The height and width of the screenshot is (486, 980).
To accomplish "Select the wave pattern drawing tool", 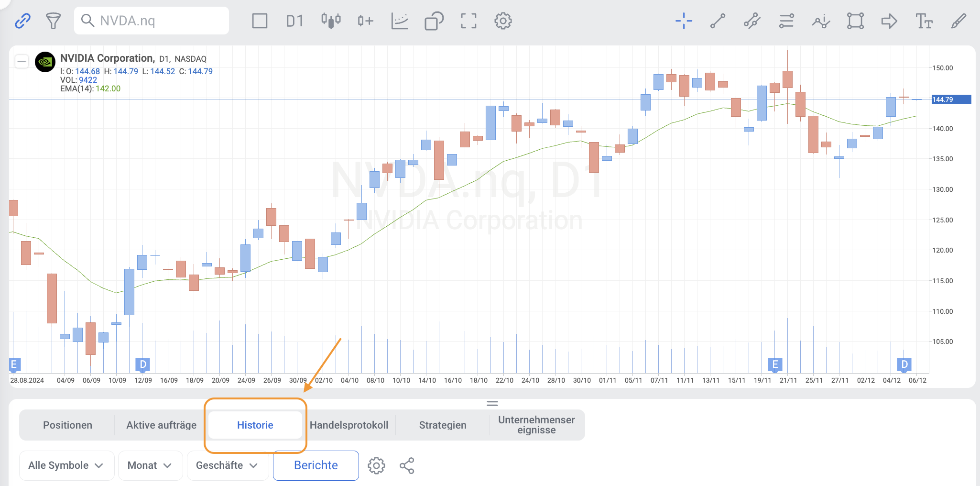I will pos(821,21).
